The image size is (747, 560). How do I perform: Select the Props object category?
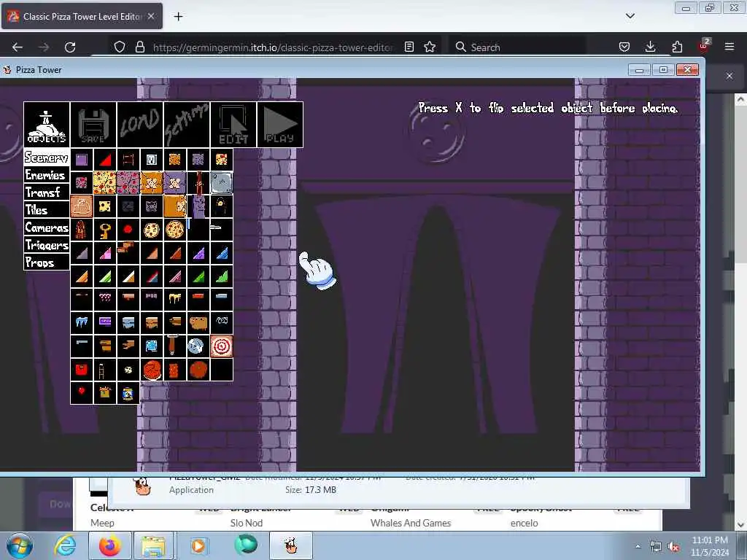[x=47, y=262]
